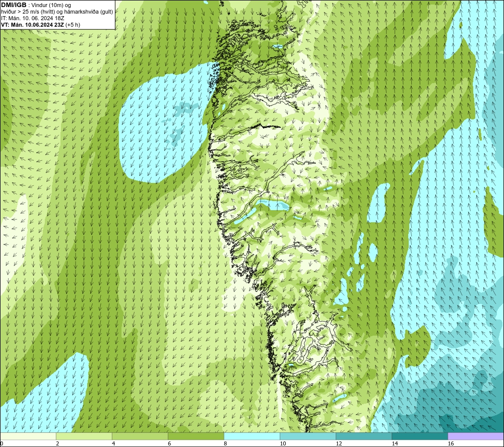Click the light green 2–4 m/s legend swatch
Screen dimensions: 504x447
click(84, 436)
